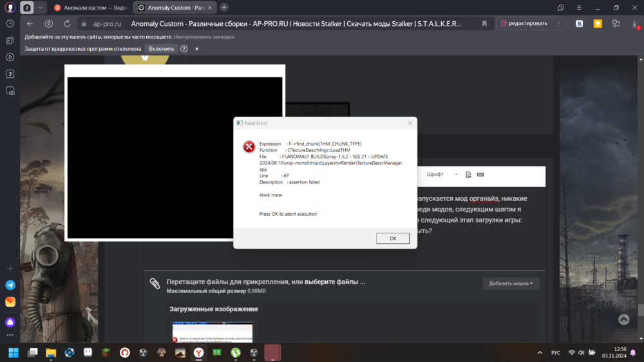Click the редактировать button

point(524,23)
